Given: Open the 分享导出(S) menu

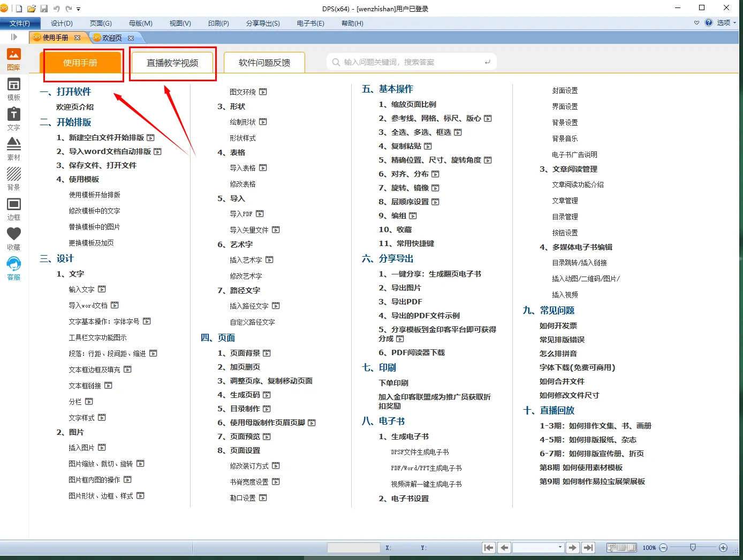Looking at the screenshot, I should (x=263, y=24).
